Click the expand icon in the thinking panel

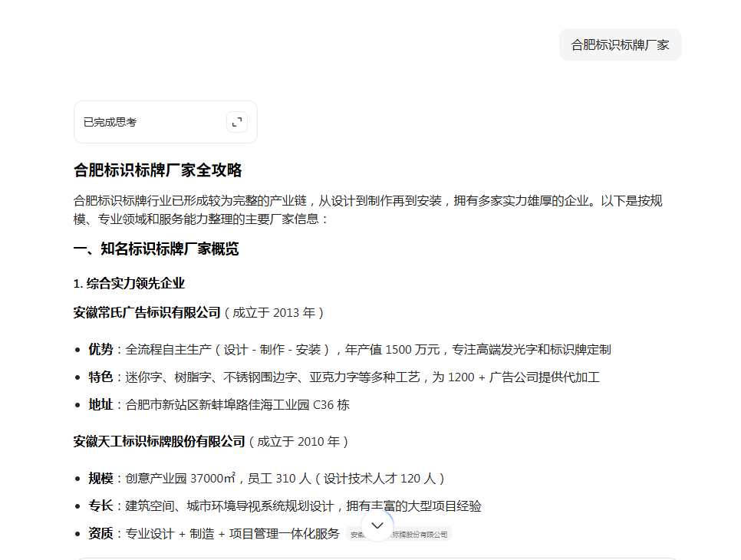237,121
